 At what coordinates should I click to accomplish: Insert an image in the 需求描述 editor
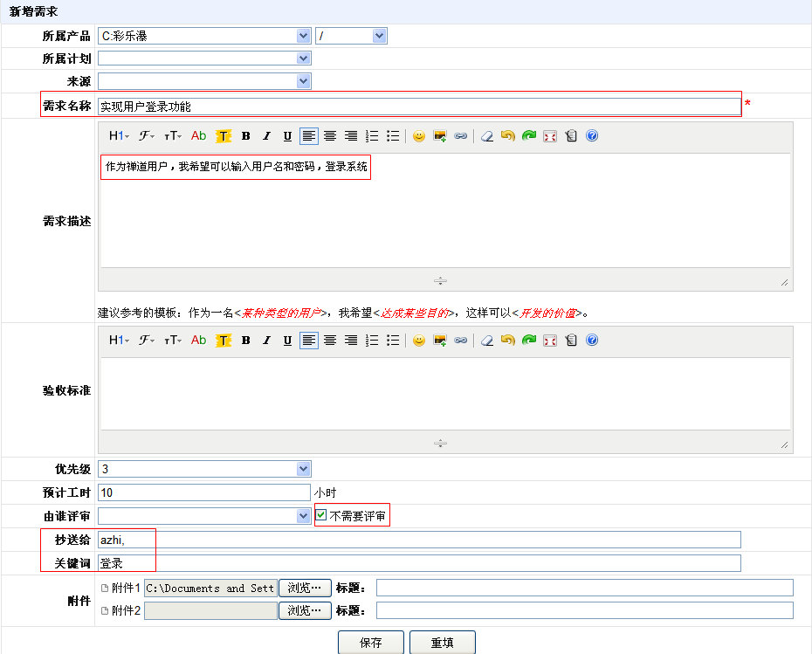pyautogui.click(x=440, y=136)
